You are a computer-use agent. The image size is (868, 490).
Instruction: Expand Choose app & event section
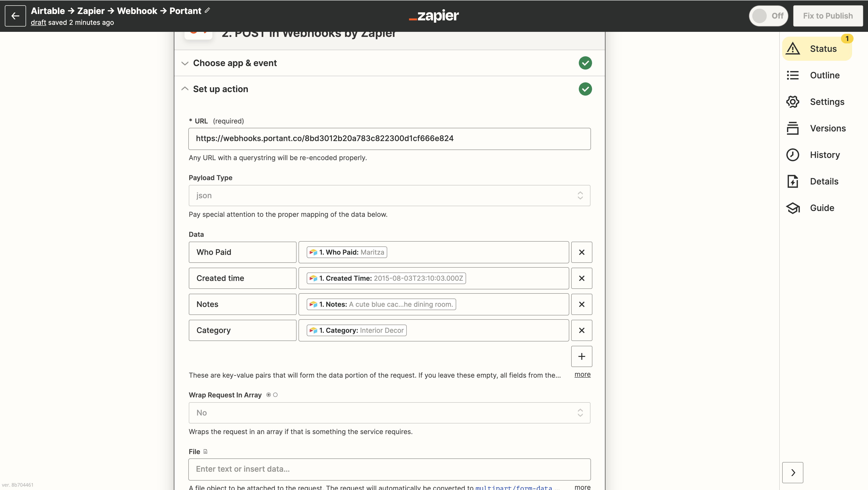[235, 63]
